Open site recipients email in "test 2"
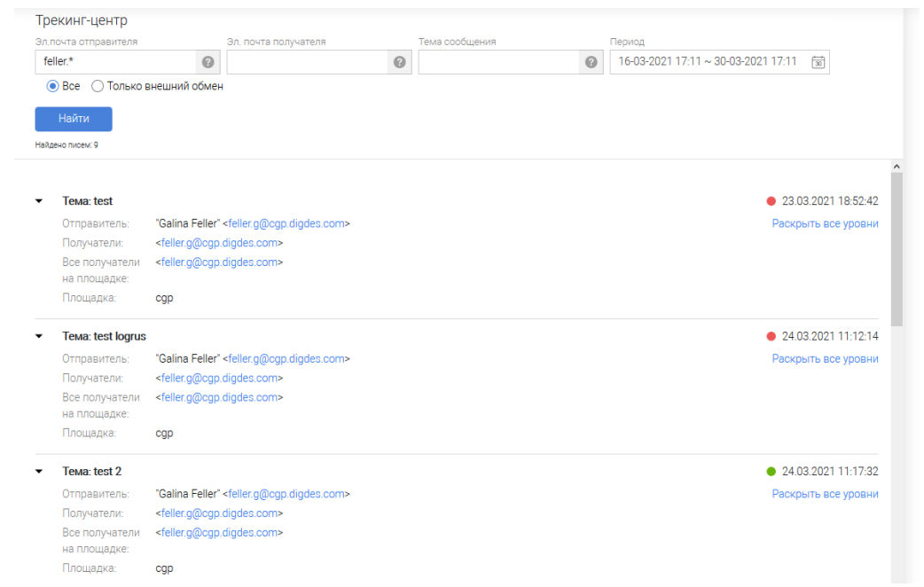This screenshot has height=587, width=924. tap(219, 532)
